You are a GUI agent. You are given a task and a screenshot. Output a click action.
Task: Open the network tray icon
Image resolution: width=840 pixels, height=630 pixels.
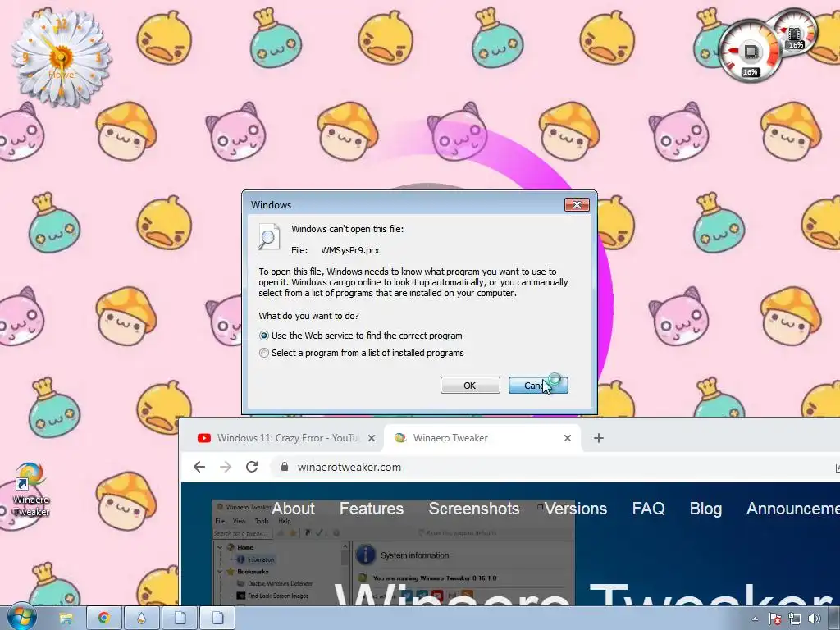(794, 619)
